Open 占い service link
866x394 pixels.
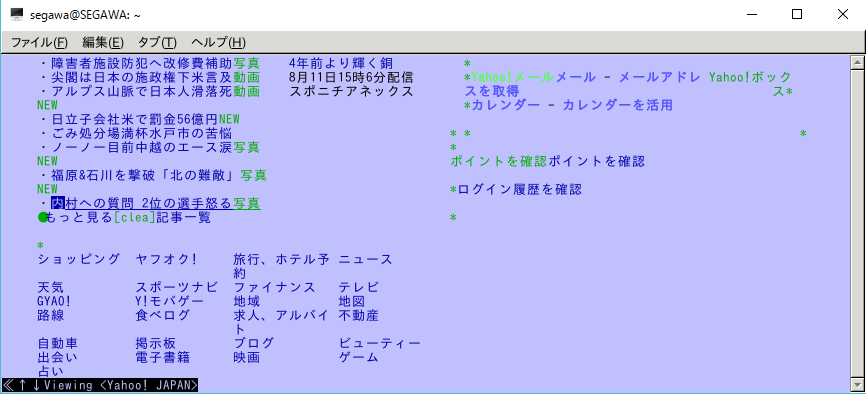click(x=51, y=371)
